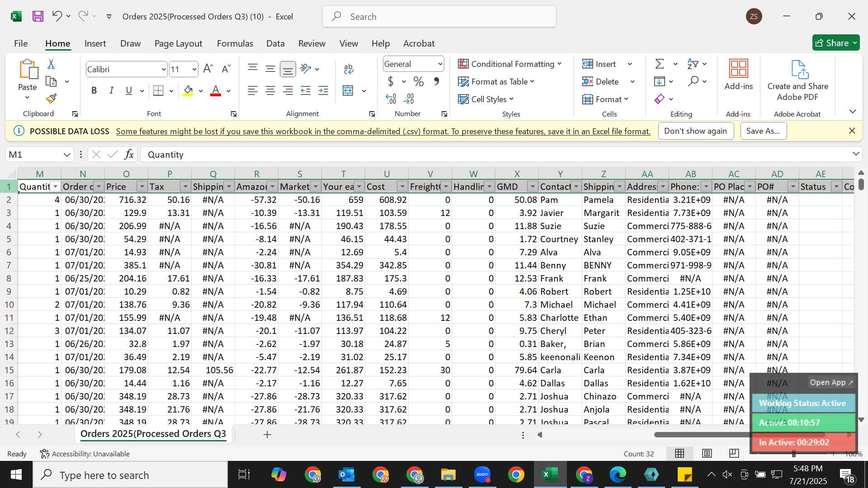
Task: Switch to the Data tab
Action: pyautogui.click(x=275, y=43)
